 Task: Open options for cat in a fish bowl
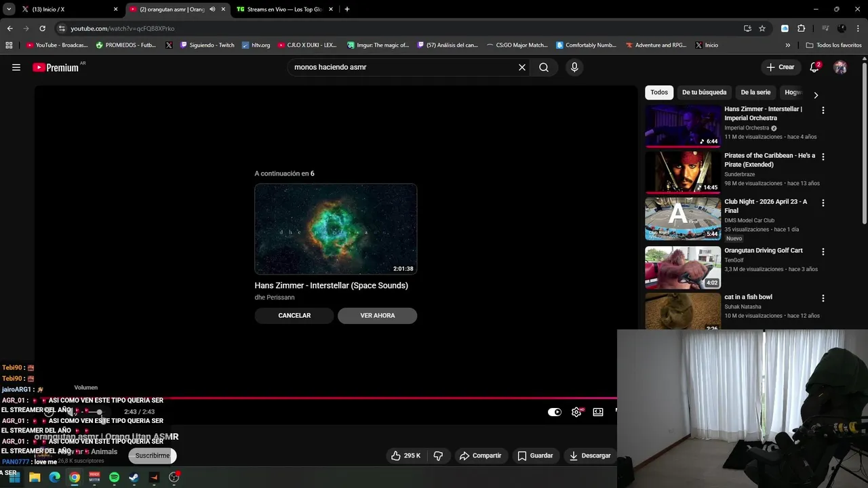pyautogui.click(x=823, y=298)
